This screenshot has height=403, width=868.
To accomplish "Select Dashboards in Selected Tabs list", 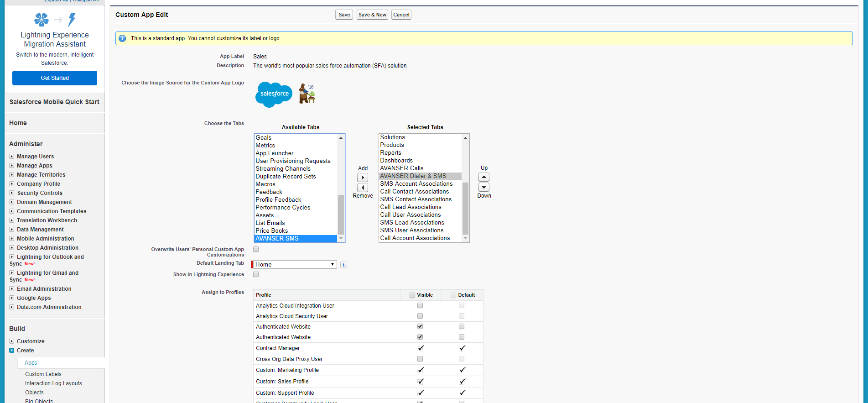I will click(396, 161).
